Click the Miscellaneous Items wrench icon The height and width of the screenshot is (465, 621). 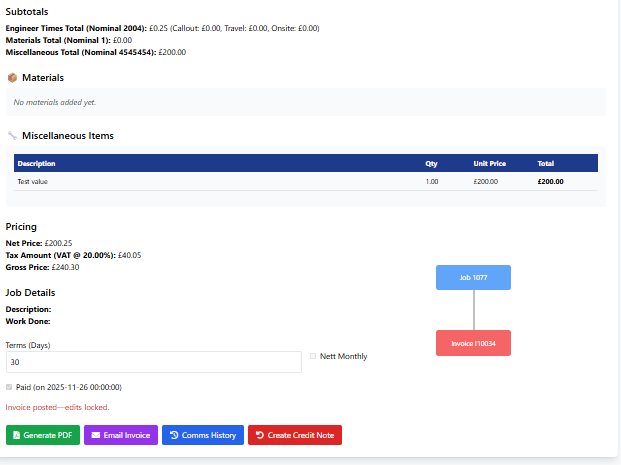click(12, 135)
